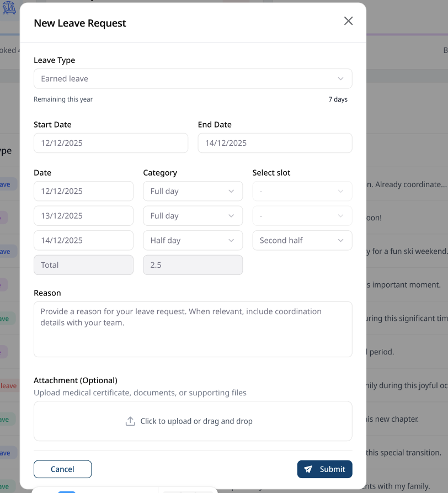448x493 pixels.
Task: Close the New Leave Request dialog
Action: 348,21
